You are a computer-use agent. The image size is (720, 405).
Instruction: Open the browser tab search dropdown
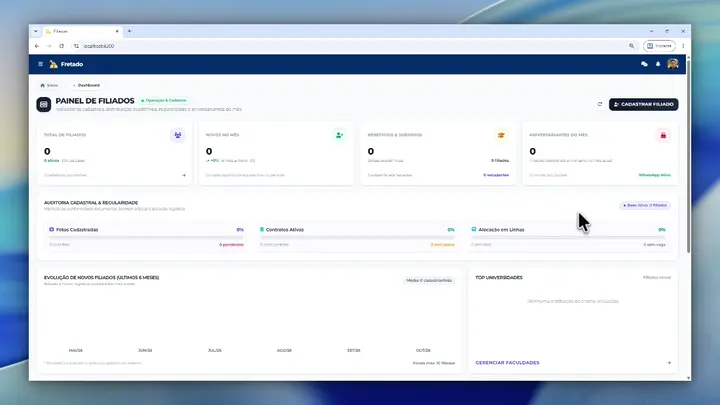[x=36, y=31]
